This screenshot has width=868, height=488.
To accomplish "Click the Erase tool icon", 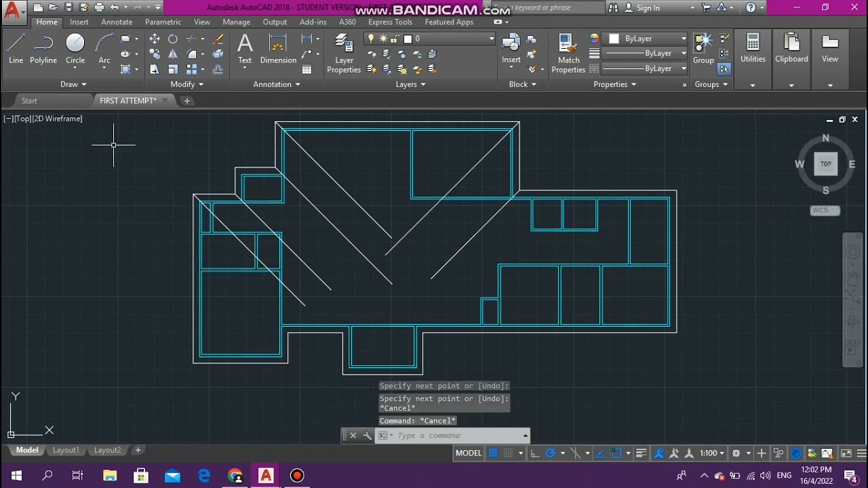I will tap(218, 39).
